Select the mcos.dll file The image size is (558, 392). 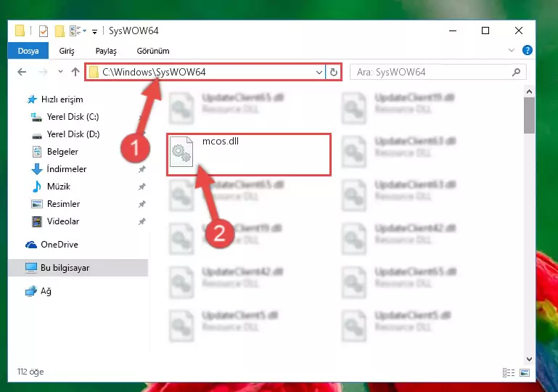pos(249,155)
